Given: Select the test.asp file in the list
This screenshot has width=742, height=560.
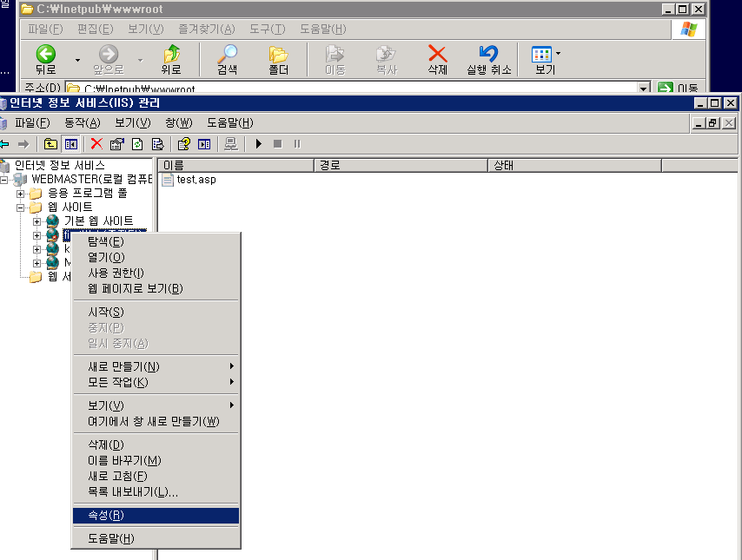Looking at the screenshot, I should tap(189, 180).
